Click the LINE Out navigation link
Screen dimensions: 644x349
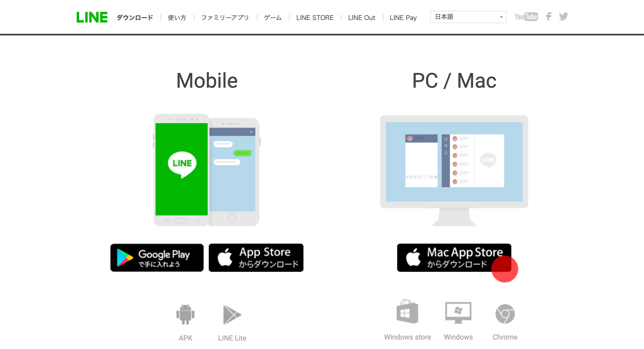point(361,18)
